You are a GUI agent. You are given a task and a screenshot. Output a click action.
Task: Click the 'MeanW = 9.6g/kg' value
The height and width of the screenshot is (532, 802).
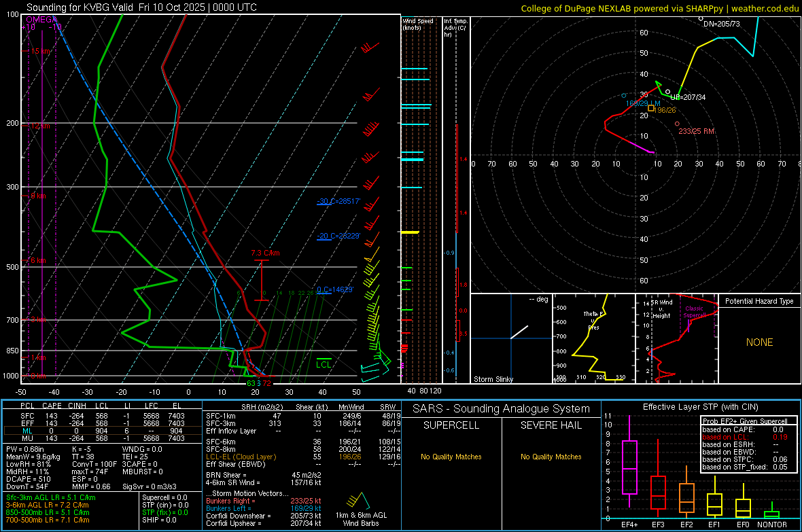click(x=33, y=457)
